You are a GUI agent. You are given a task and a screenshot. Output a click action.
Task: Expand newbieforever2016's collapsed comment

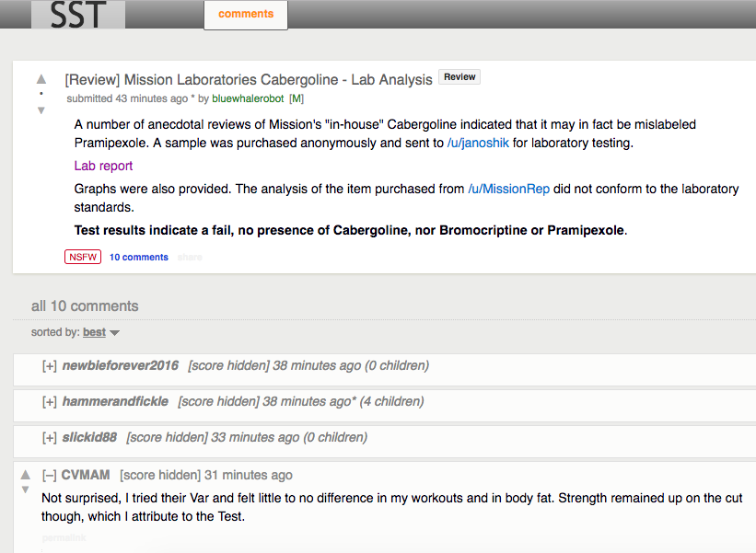coord(50,366)
